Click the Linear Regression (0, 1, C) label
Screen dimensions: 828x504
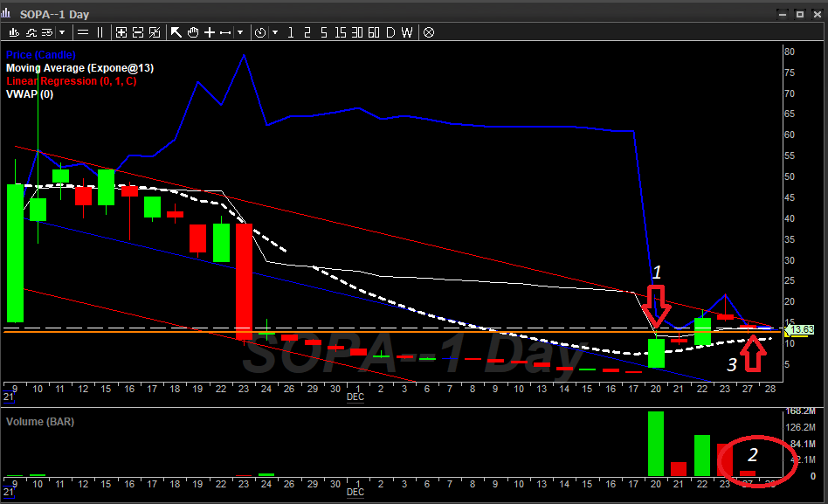[x=72, y=81]
